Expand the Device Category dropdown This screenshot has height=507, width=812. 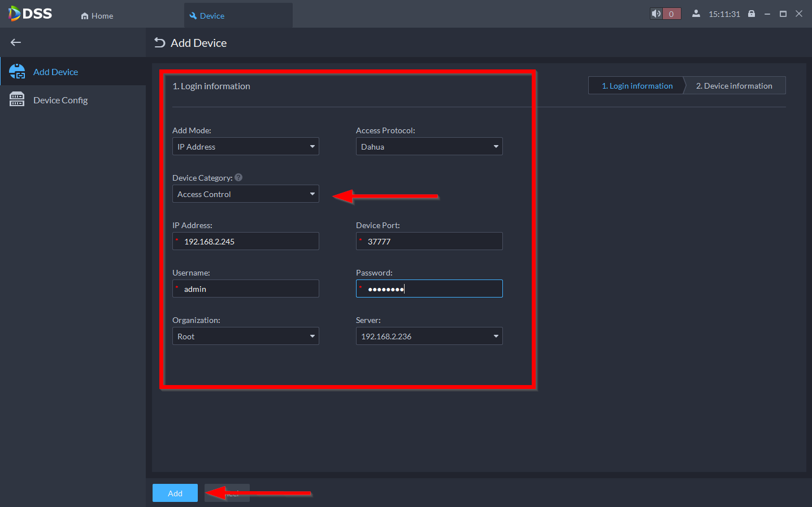tap(245, 194)
